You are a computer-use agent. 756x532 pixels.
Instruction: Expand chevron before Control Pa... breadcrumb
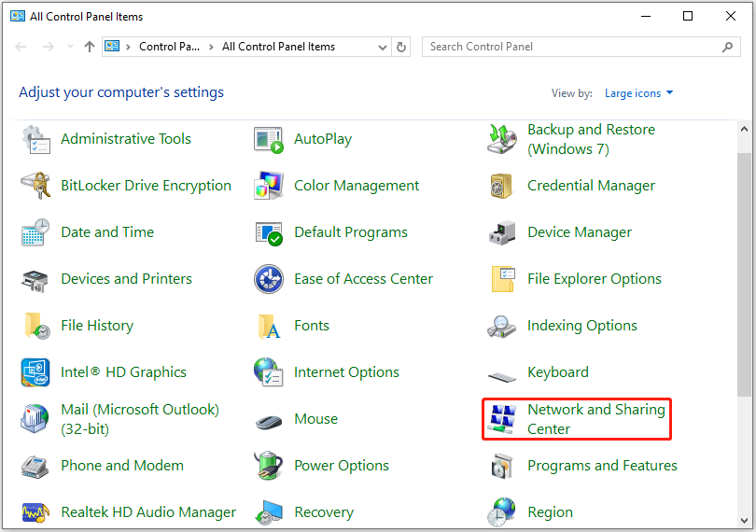click(x=128, y=47)
